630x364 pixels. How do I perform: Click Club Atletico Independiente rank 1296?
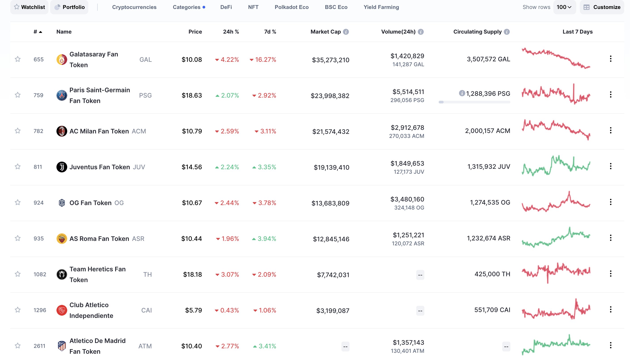pos(40,310)
